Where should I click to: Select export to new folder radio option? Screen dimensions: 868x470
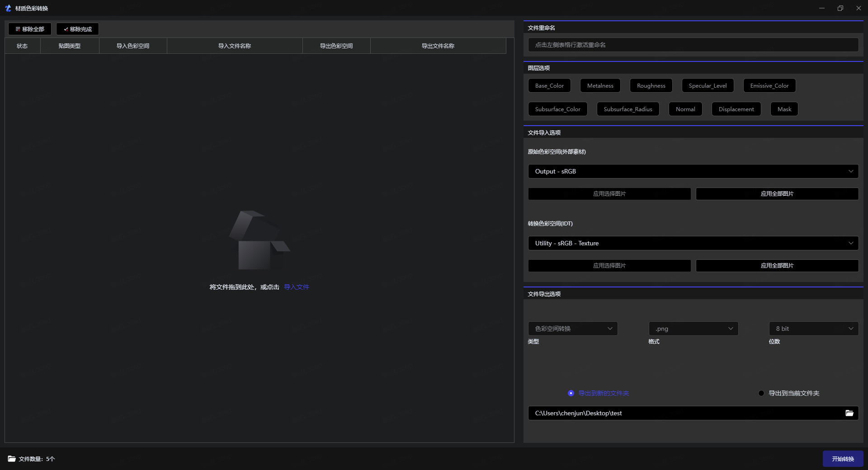[x=571, y=393]
